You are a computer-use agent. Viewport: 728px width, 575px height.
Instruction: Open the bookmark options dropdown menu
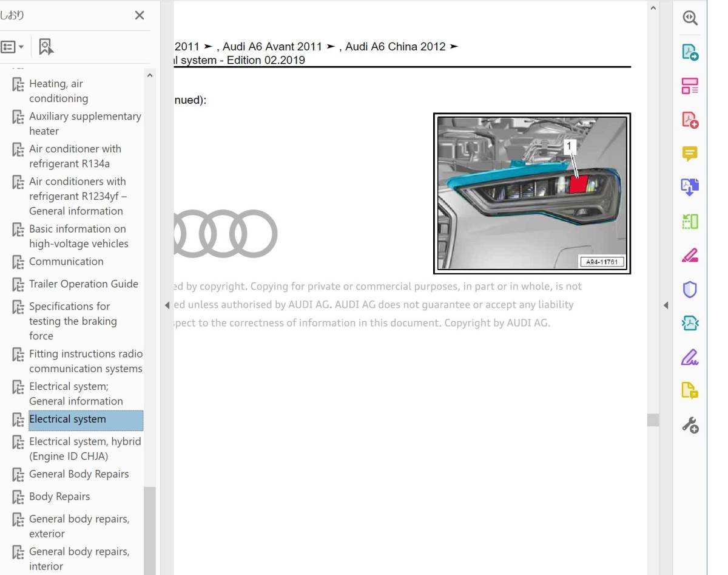tap(12, 47)
